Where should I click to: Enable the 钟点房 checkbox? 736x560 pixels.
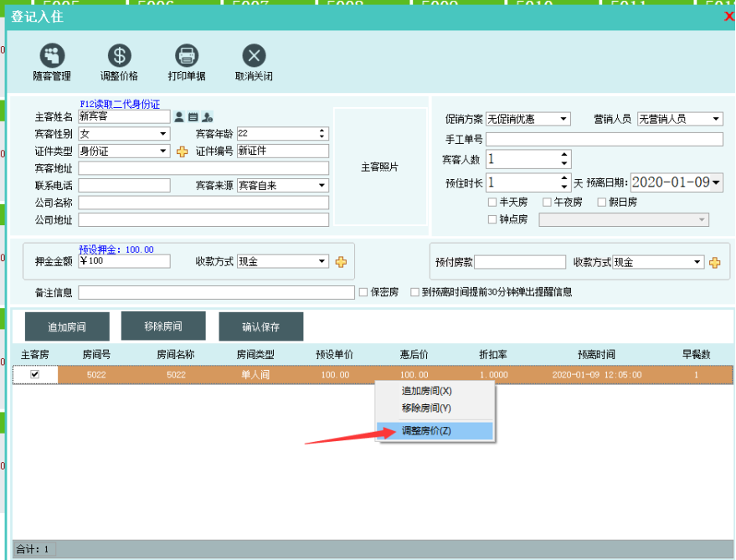point(492,219)
